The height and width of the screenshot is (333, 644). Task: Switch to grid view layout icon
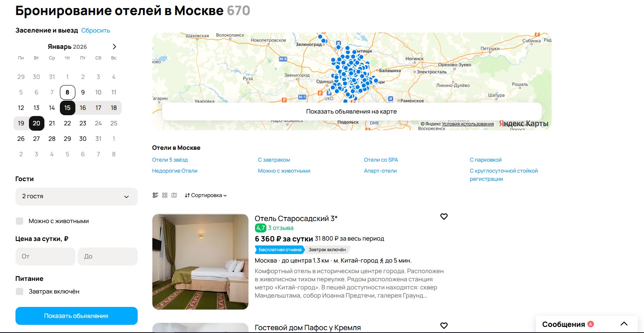(165, 195)
